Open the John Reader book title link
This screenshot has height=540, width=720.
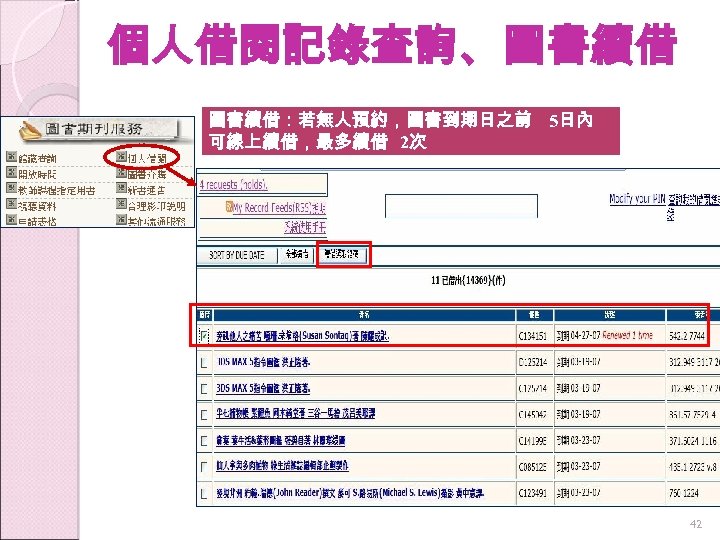click(x=350, y=493)
